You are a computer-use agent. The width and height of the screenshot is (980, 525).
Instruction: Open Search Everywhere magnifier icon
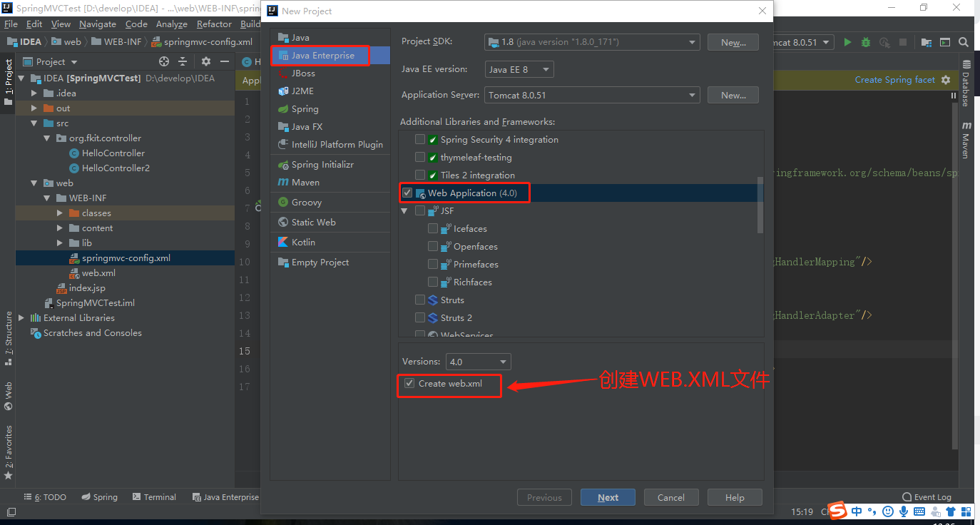964,42
